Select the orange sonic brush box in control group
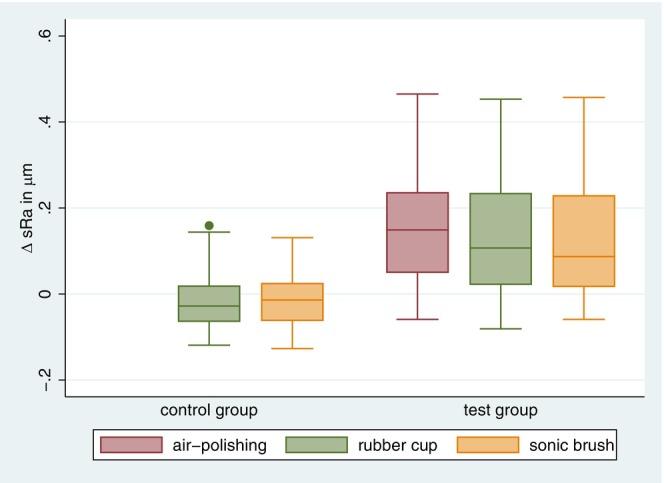The height and width of the screenshot is (483, 664). [x=292, y=301]
